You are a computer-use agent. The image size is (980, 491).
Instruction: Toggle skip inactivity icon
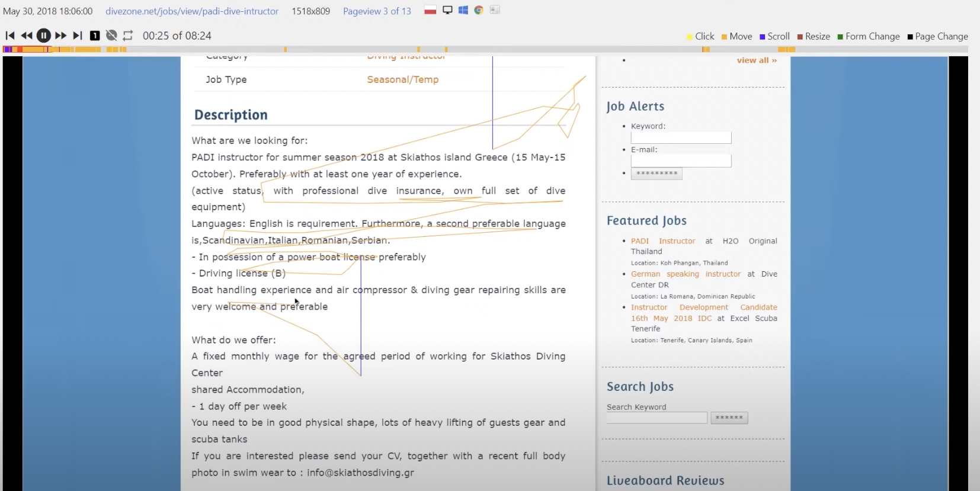111,36
